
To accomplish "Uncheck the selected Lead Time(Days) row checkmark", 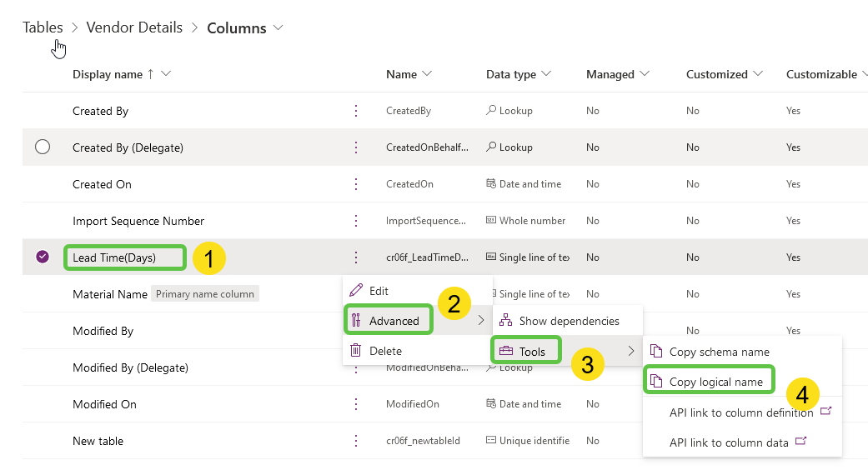I will [x=43, y=257].
